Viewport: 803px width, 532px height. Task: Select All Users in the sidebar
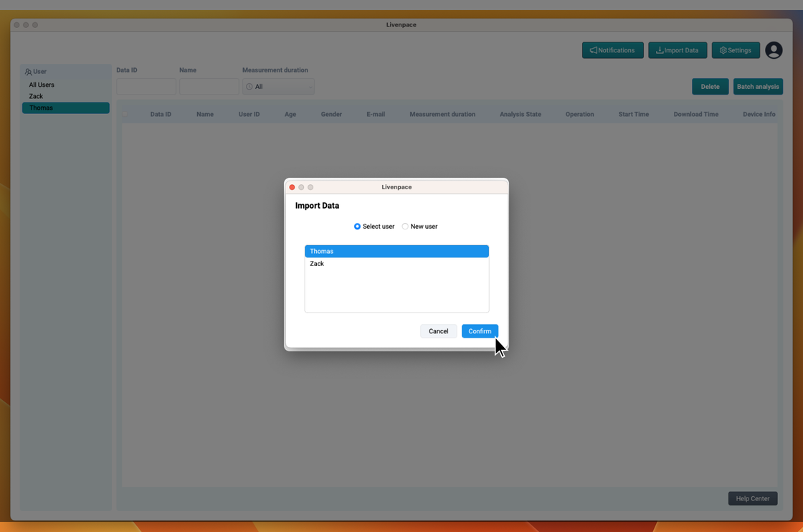pos(42,85)
